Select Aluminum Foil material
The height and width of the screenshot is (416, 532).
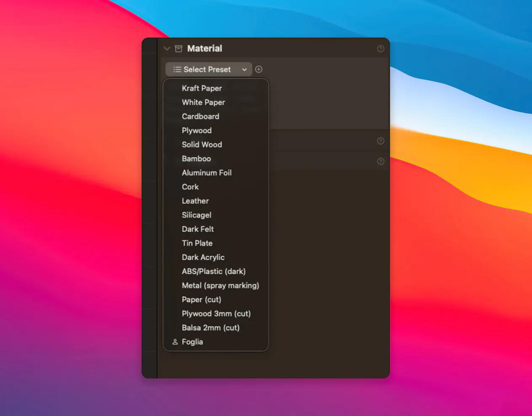coord(216,173)
